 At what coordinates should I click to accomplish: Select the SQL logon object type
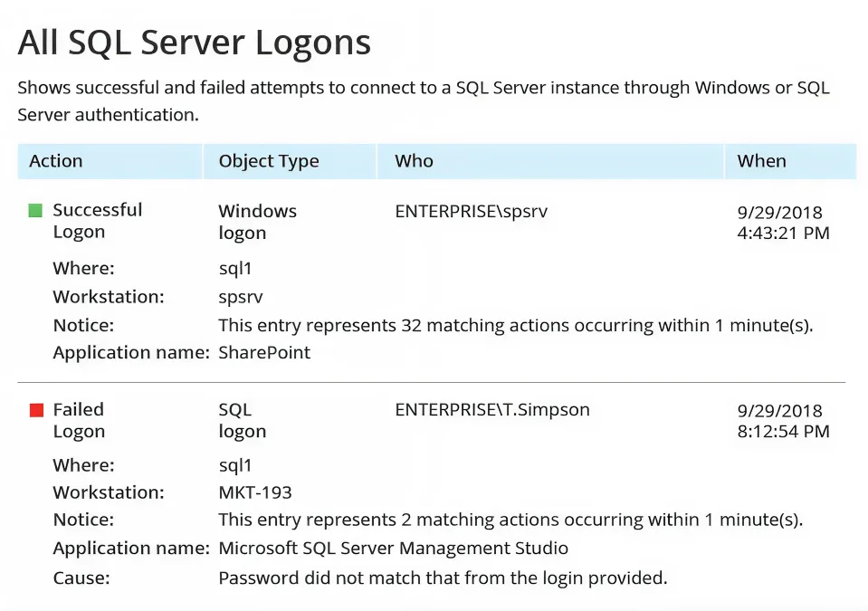click(x=243, y=421)
